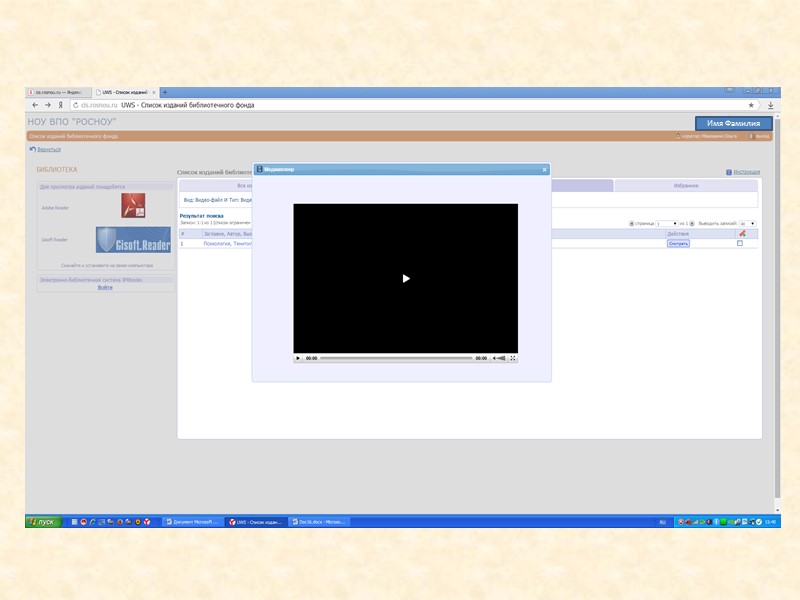Open the records-per-page dropdown

tap(747, 223)
